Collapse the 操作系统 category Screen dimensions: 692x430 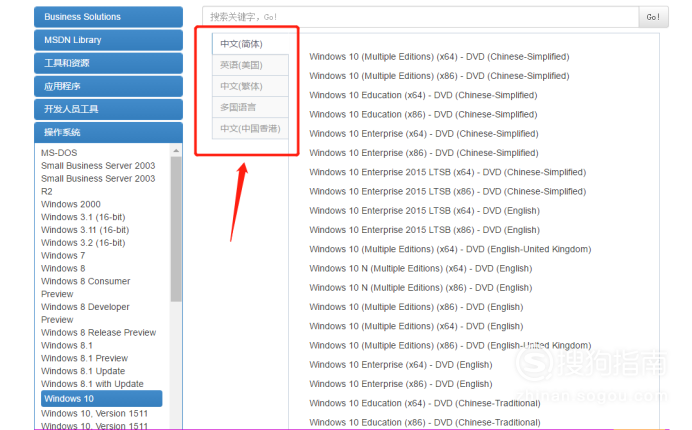coord(108,132)
